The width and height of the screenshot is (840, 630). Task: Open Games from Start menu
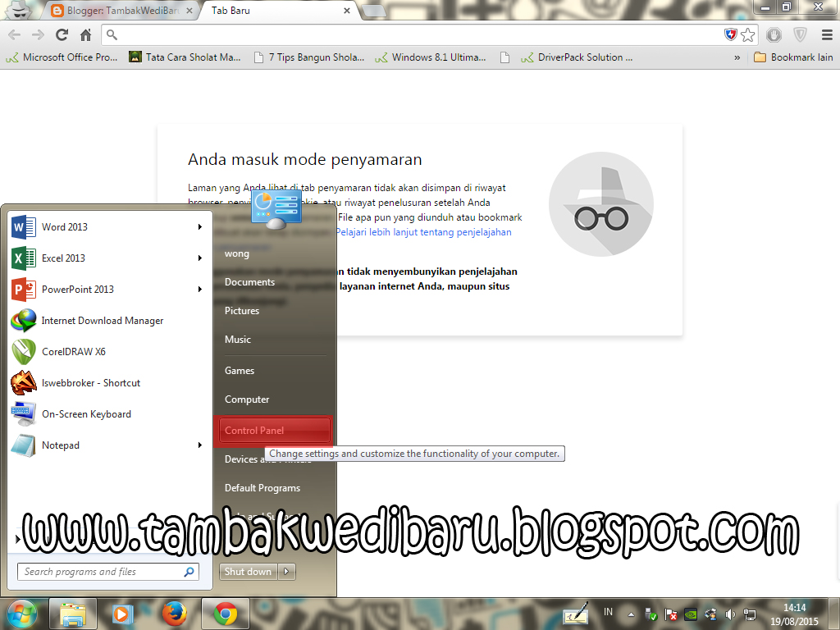coord(240,371)
